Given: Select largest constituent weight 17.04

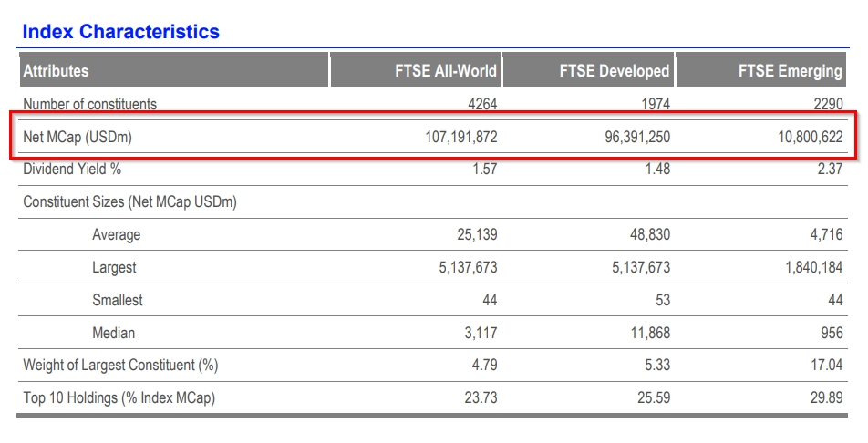Looking at the screenshot, I should 827,366.
